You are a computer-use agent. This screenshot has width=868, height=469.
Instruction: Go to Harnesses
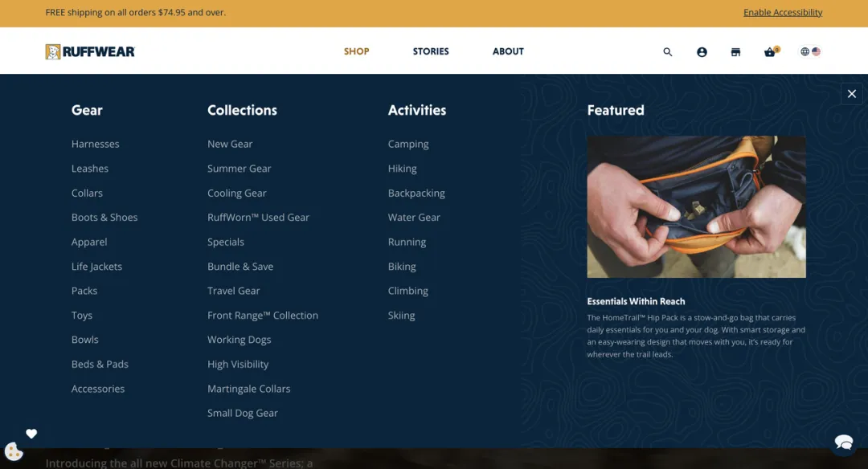click(95, 144)
